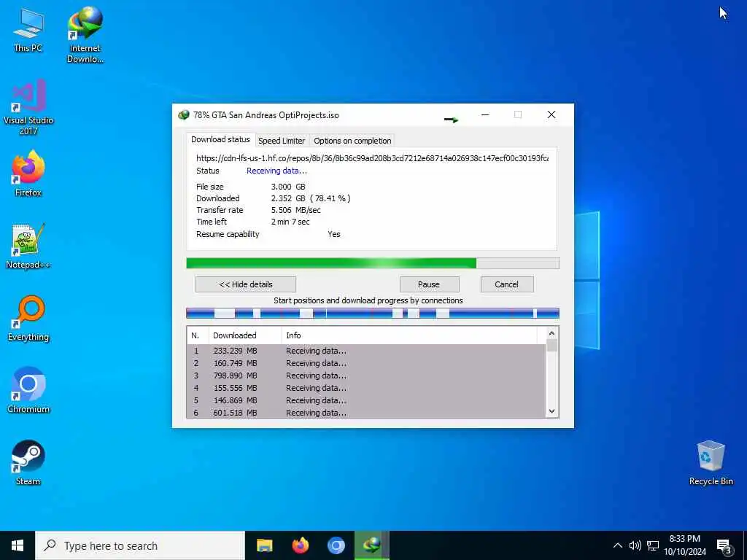Open Windows Start menu

pos(18,545)
